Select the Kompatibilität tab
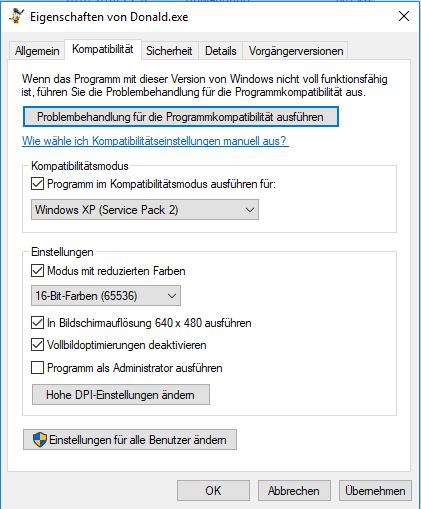This screenshot has height=509, width=421. (x=103, y=49)
